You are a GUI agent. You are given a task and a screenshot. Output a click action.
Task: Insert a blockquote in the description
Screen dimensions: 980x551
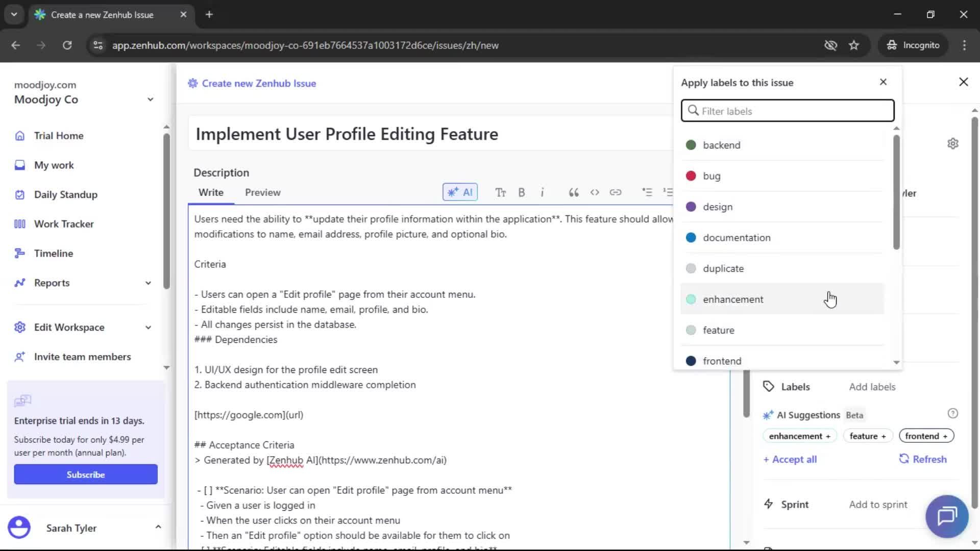tap(573, 192)
